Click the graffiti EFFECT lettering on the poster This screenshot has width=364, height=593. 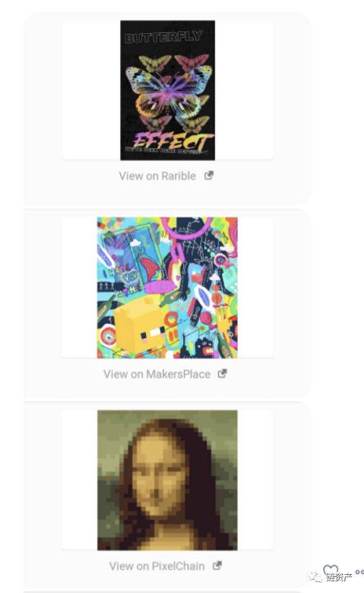tap(172, 142)
